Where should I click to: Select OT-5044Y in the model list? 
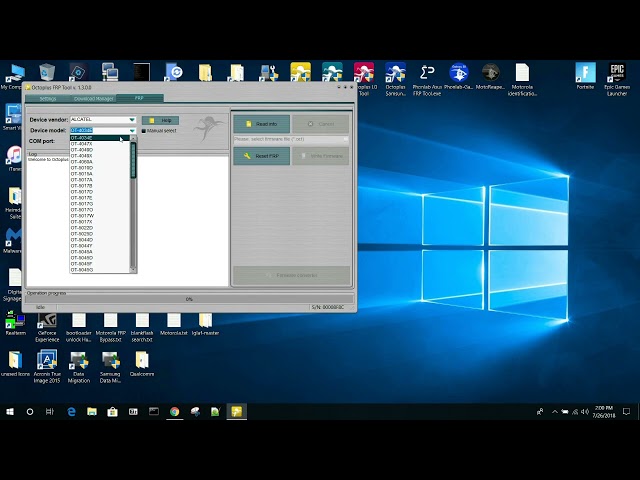(x=100, y=246)
